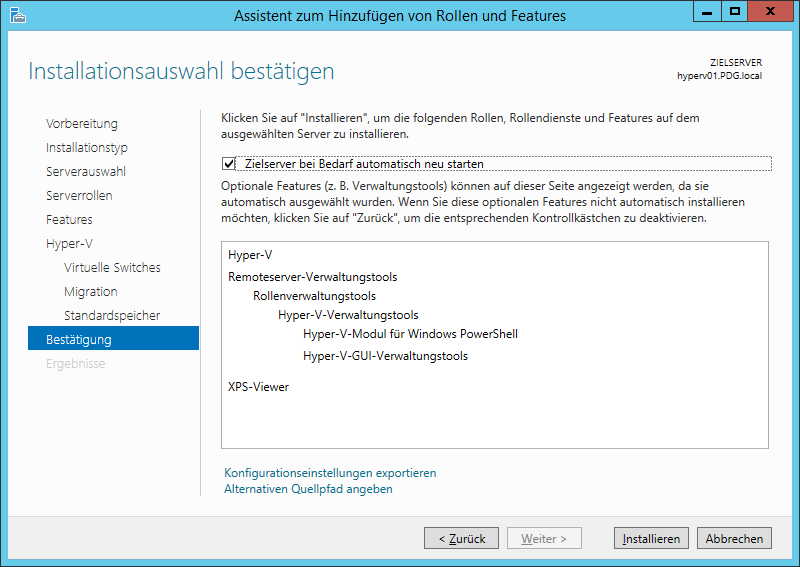
Task: Cancel wizard with Abbrechen button
Action: coord(734,538)
